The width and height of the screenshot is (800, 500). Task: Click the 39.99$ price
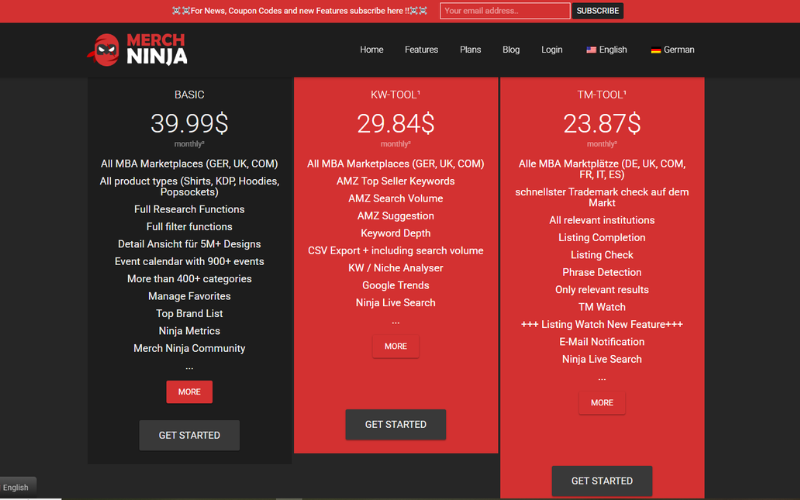click(x=189, y=123)
